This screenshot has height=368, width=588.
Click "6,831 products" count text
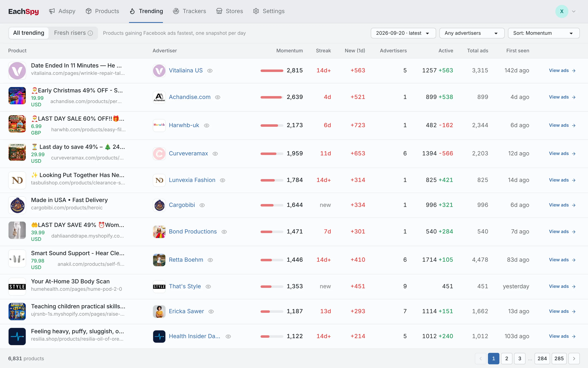pos(26,359)
